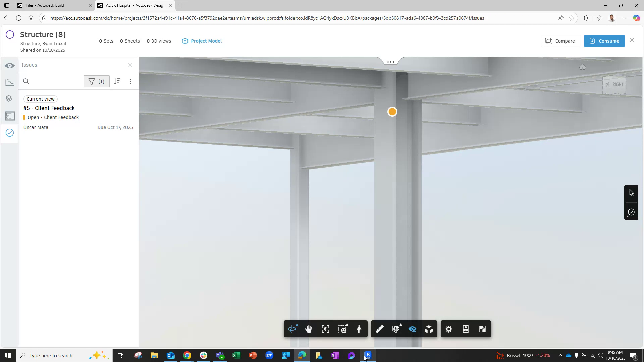Open the Section tool
This screenshot has width=644, height=362.
pos(396,329)
